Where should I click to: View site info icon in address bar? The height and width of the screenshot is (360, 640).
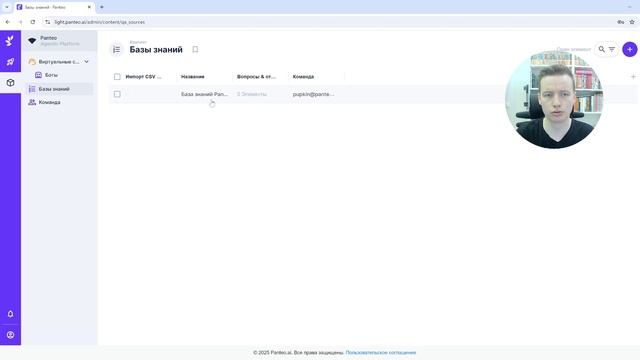point(47,22)
